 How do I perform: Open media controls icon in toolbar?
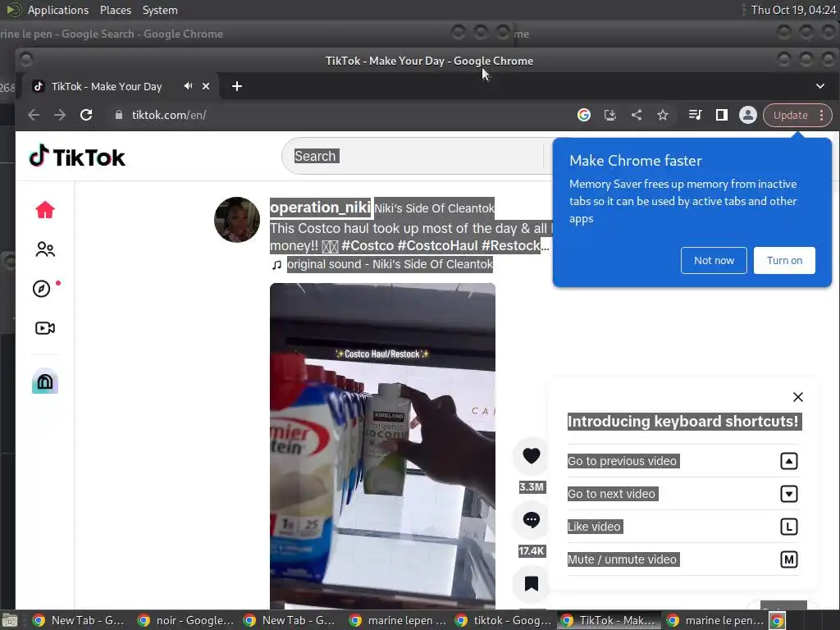(x=696, y=115)
